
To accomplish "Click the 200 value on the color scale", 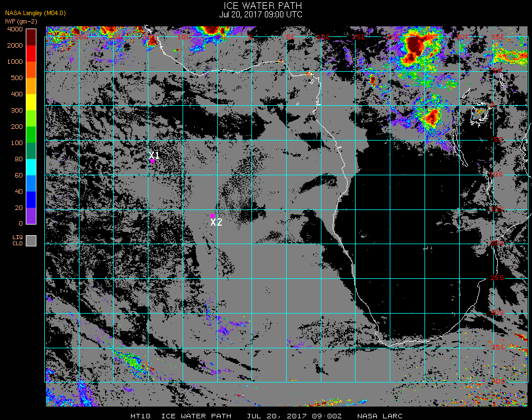I will click(x=17, y=127).
